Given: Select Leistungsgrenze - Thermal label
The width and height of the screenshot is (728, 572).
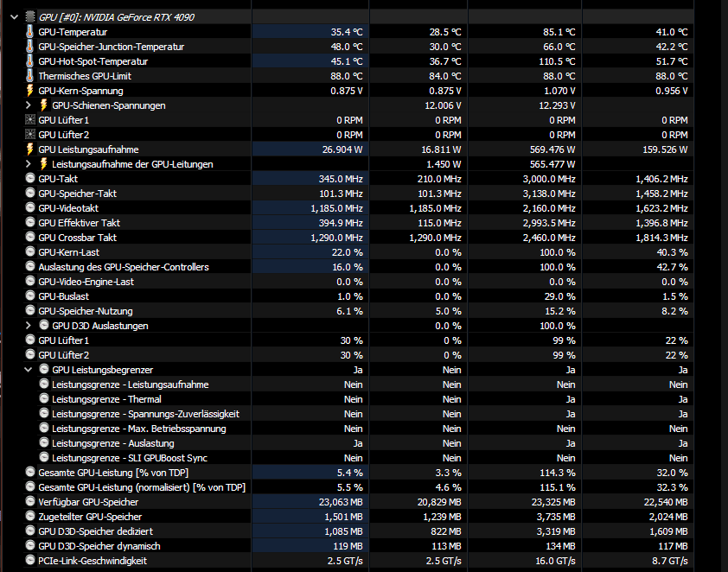Looking at the screenshot, I should (x=106, y=399).
